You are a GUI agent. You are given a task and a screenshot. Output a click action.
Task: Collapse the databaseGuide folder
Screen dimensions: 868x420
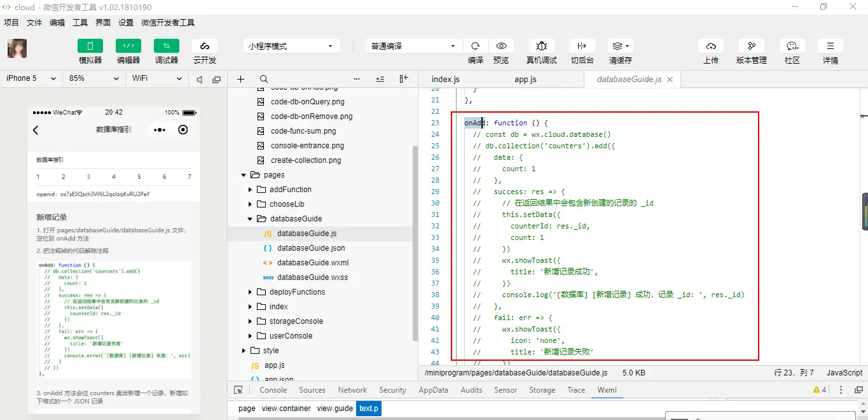(x=250, y=219)
